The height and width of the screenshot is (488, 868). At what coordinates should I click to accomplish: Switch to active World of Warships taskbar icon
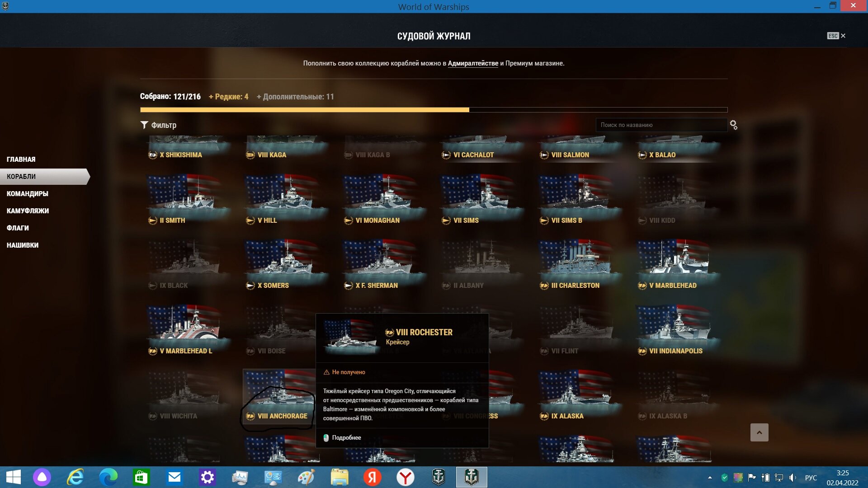472,477
